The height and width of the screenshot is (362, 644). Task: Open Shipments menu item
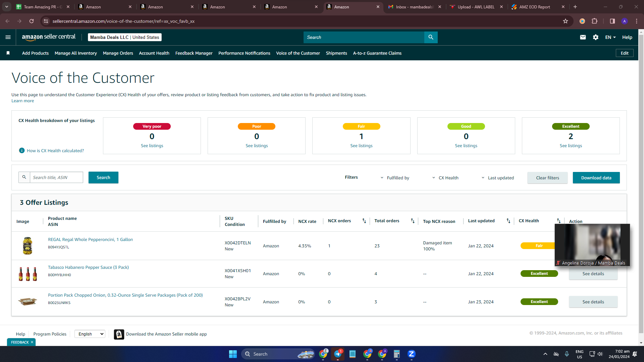[x=336, y=53]
